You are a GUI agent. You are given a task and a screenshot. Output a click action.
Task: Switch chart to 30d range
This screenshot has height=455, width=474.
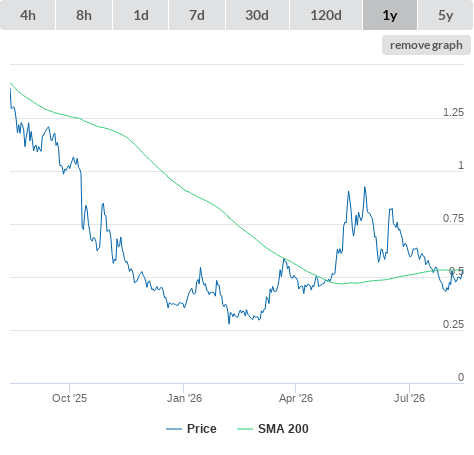click(x=257, y=15)
